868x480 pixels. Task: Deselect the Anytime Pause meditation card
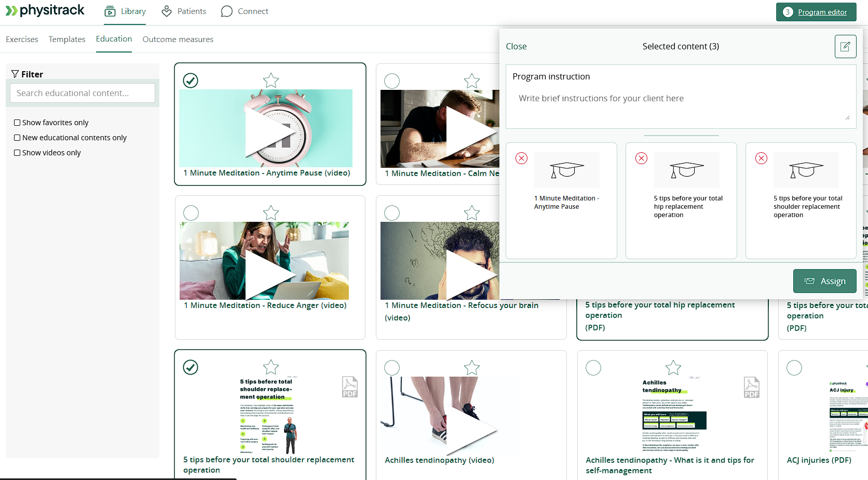[x=191, y=81]
